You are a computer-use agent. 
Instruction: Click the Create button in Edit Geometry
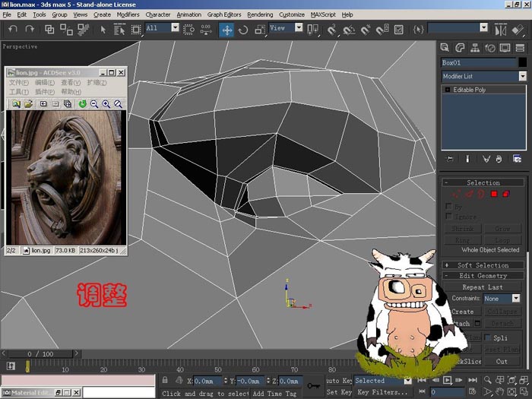463,312
